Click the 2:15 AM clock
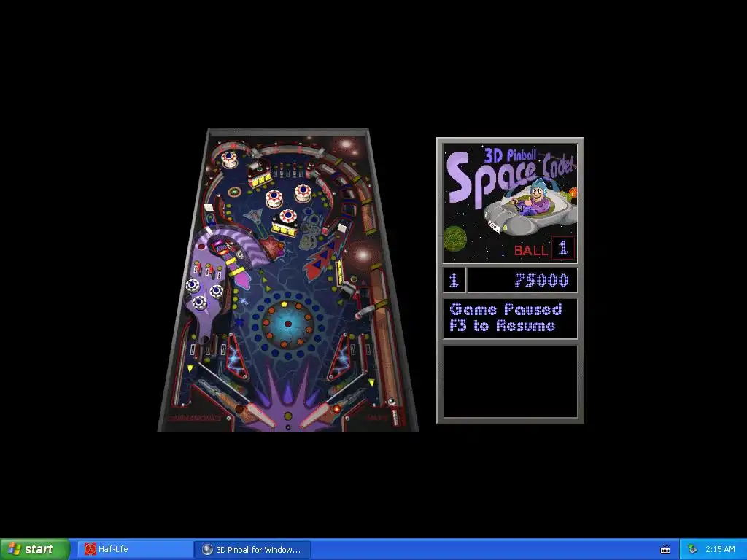 pos(720,550)
